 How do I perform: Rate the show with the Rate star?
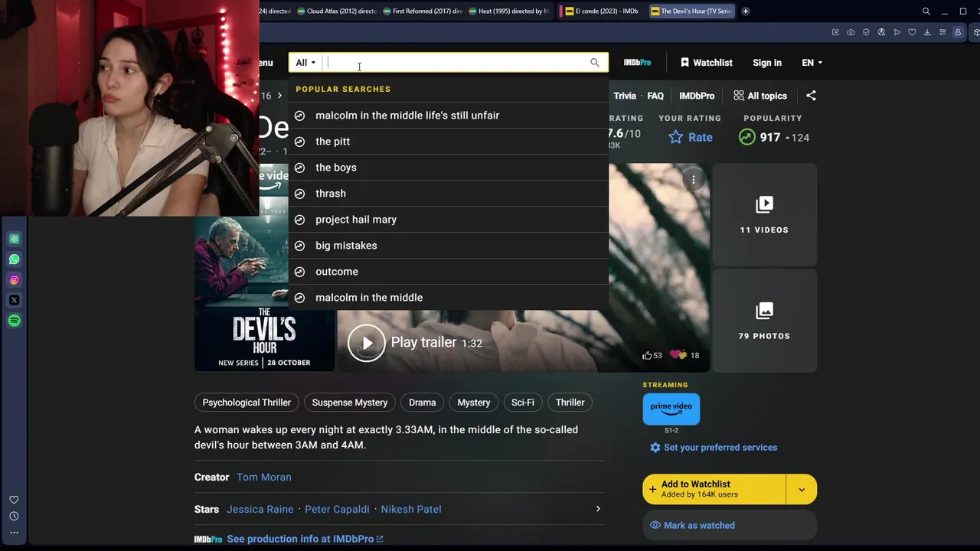point(691,138)
